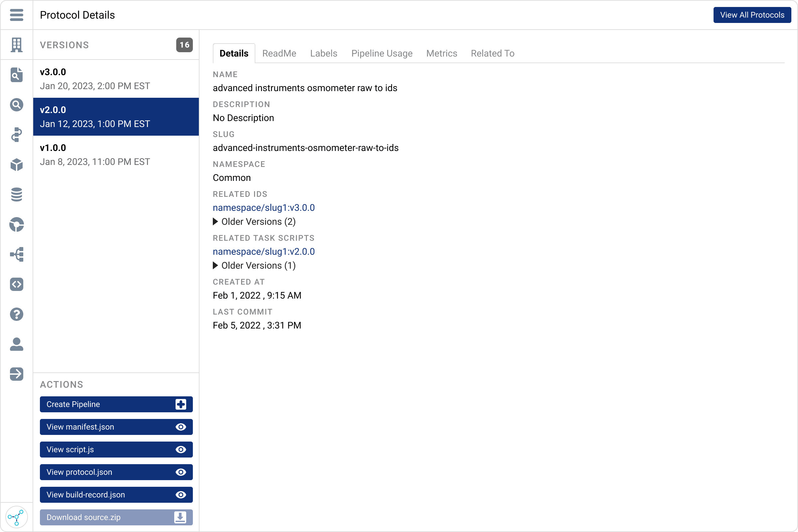Select version v3.0.0 in versions list
798x532 pixels.
tap(116, 79)
